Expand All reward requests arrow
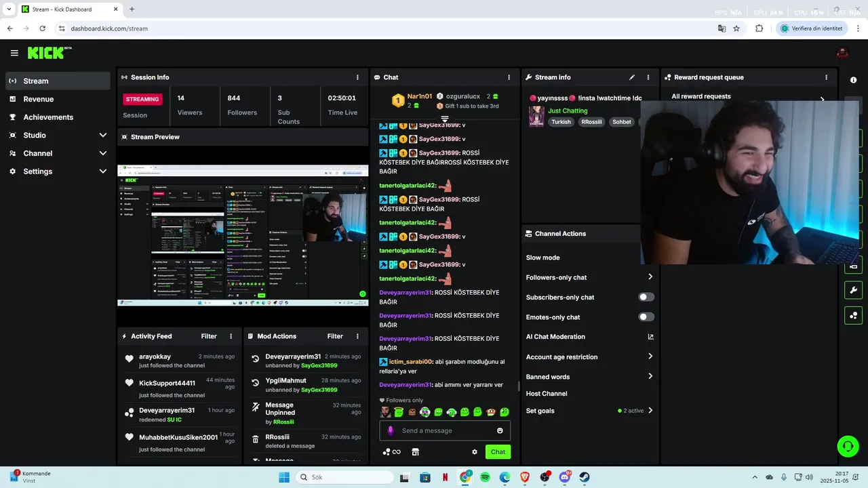Viewport: 868px width, 488px height. 823,99
